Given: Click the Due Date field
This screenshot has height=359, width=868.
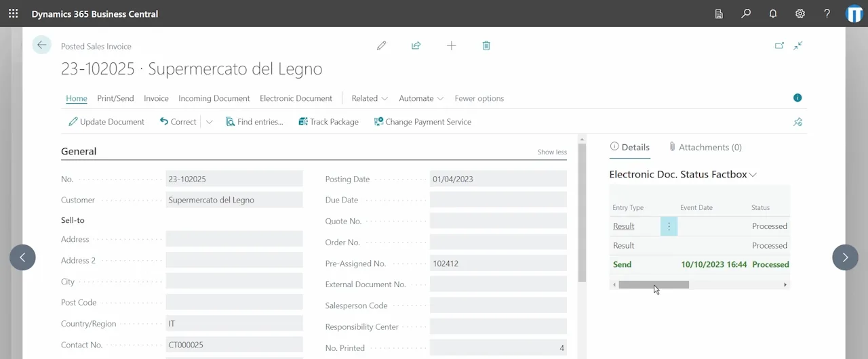Looking at the screenshot, I should click(x=498, y=200).
